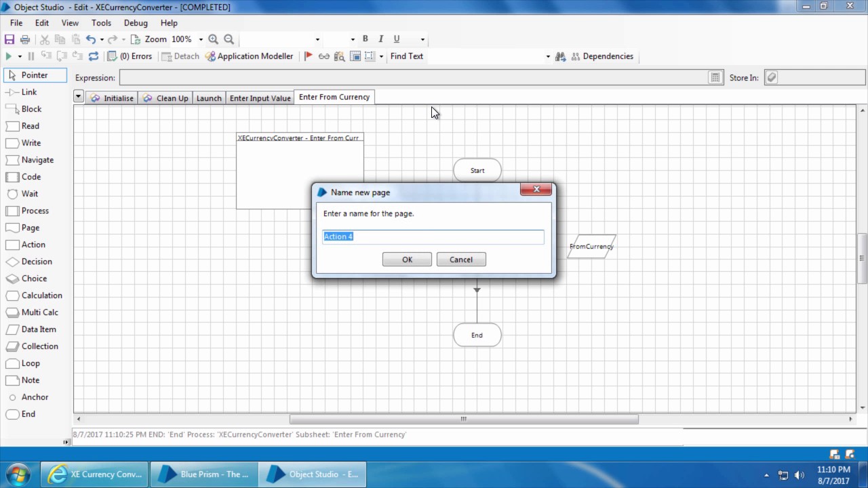Open the Tools menu

click(101, 23)
